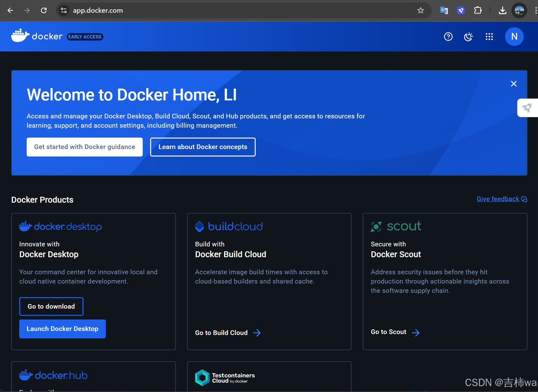Click the browser forward arrow
Viewport: 538px width, 392px height.
(27, 11)
